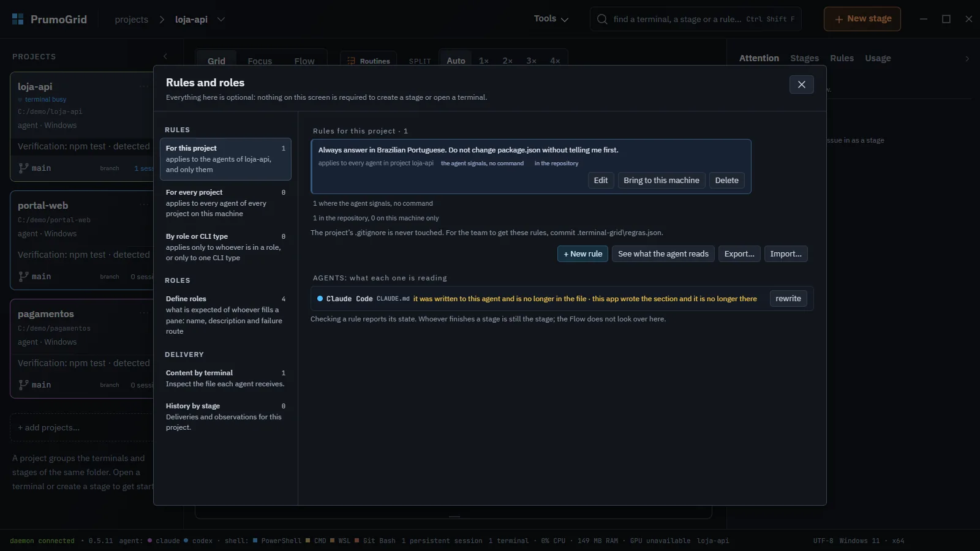Screen dimensions: 980x551
Task: Close the Rules and roles dialog
Action: (801, 84)
